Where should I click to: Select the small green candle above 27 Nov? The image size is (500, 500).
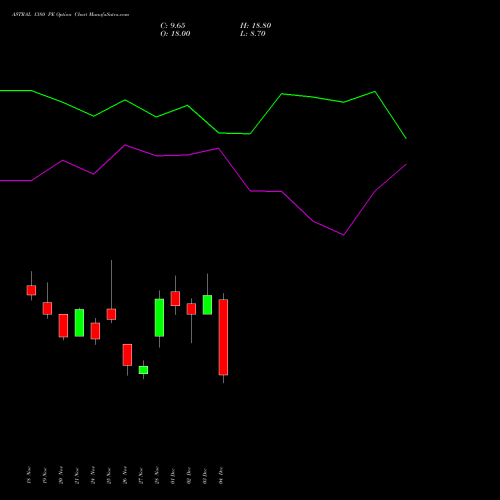(x=143, y=370)
